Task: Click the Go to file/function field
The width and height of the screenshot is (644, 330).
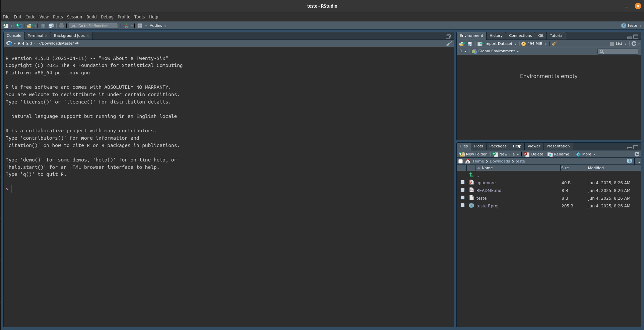Action: (93, 26)
